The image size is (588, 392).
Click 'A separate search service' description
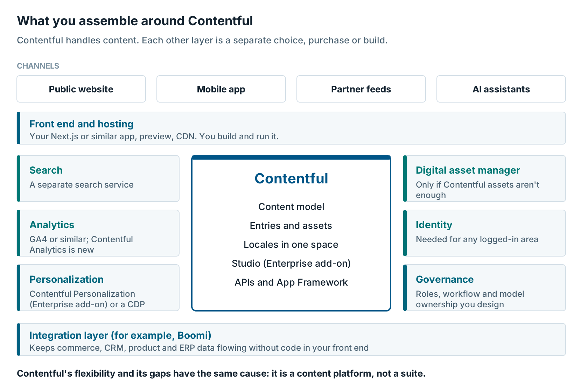(82, 185)
